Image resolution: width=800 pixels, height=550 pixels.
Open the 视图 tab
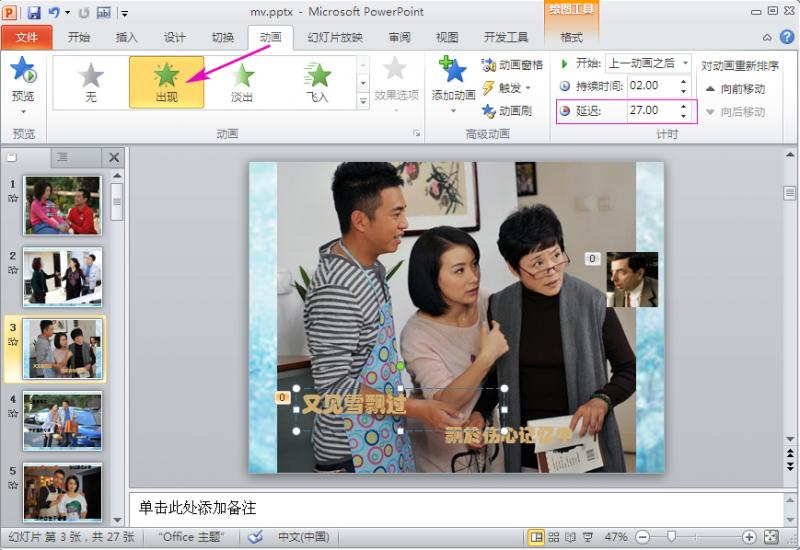tap(447, 37)
